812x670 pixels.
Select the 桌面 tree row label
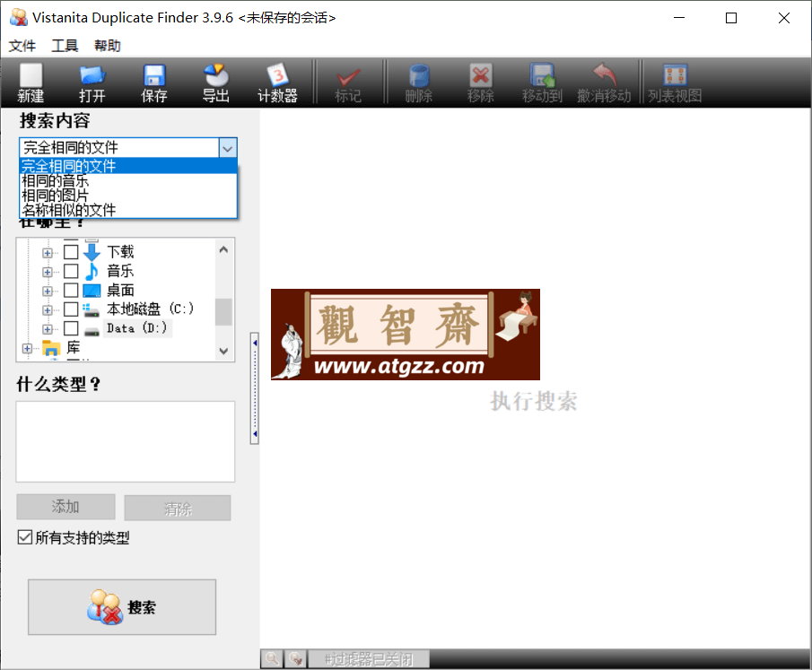point(120,290)
